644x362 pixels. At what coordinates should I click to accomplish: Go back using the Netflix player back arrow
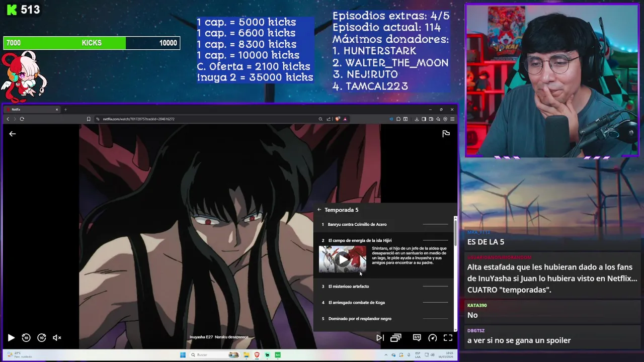coord(13,134)
